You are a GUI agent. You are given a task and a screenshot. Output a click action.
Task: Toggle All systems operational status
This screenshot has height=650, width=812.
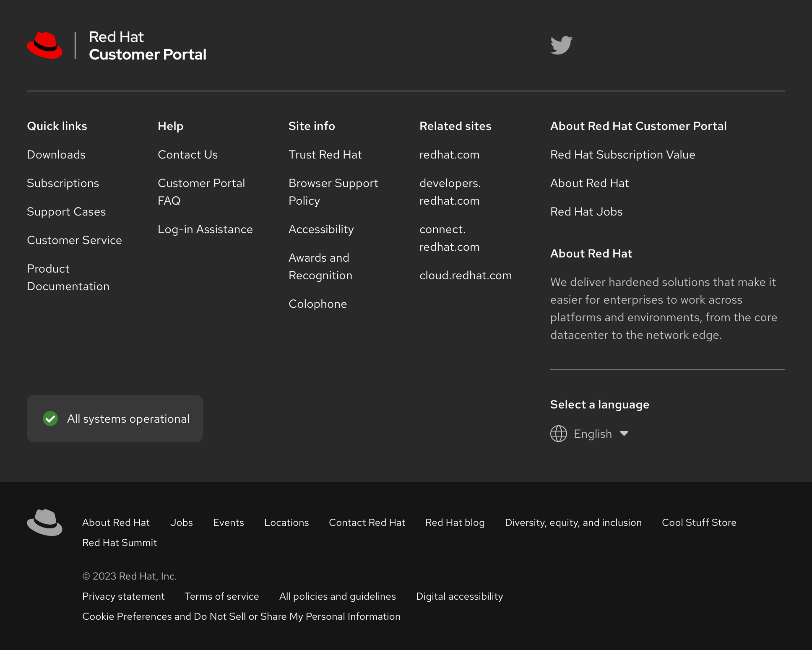tap(115, 419)
